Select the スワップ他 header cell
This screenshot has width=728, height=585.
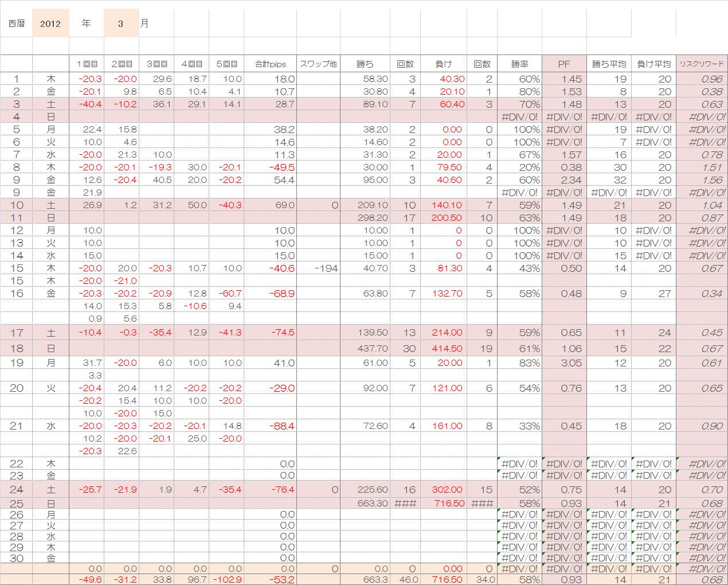tap(318, 64)
